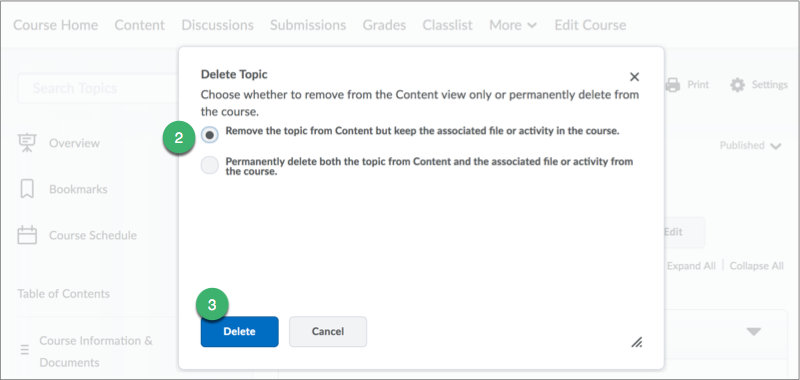Go to Discussions in the navbar
This screenshot has height=380, width=800.
217,25
